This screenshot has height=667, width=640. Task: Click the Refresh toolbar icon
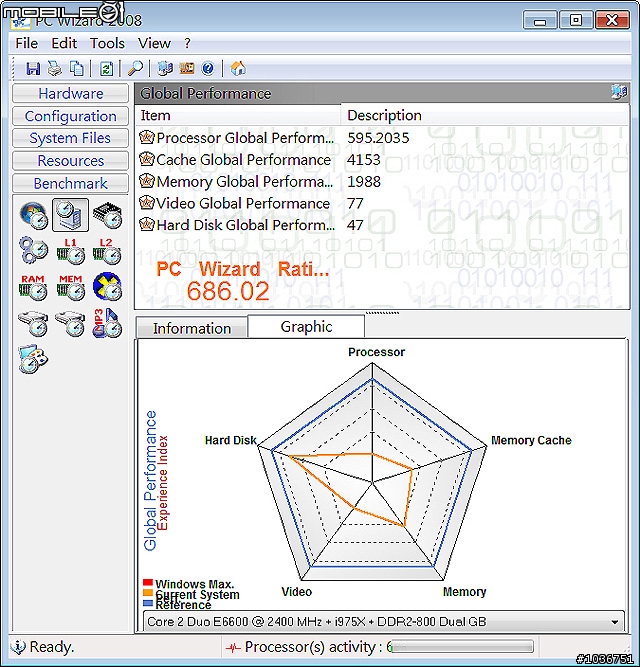(106, 68)
